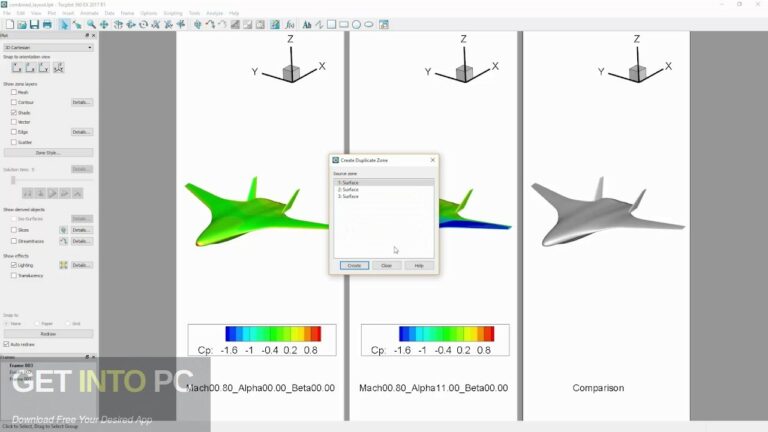Select the Polyline geometry tool
The height and width of the screenshot is (432, 768).
319,24
